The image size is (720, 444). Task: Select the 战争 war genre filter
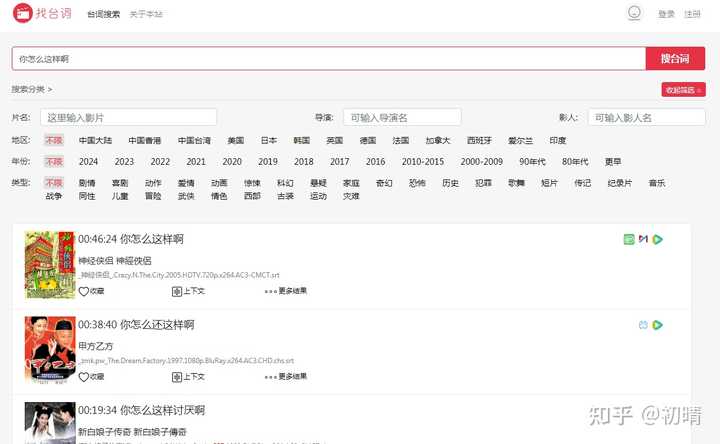point(54,196)
